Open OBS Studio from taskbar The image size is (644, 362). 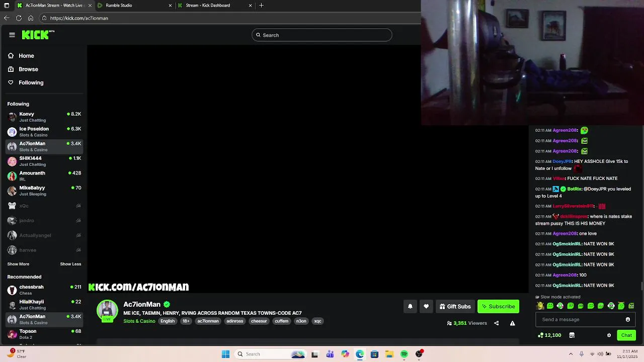(419, 354)
